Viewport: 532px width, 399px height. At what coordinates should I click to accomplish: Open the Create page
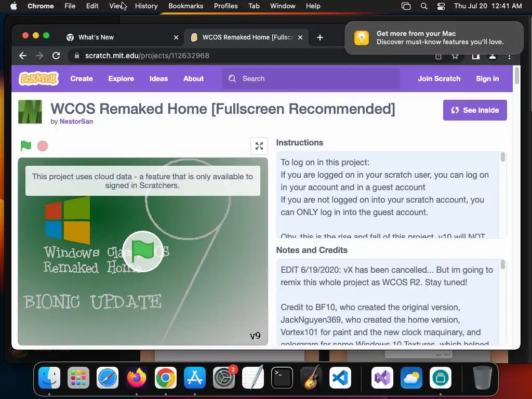pos(82,78)
